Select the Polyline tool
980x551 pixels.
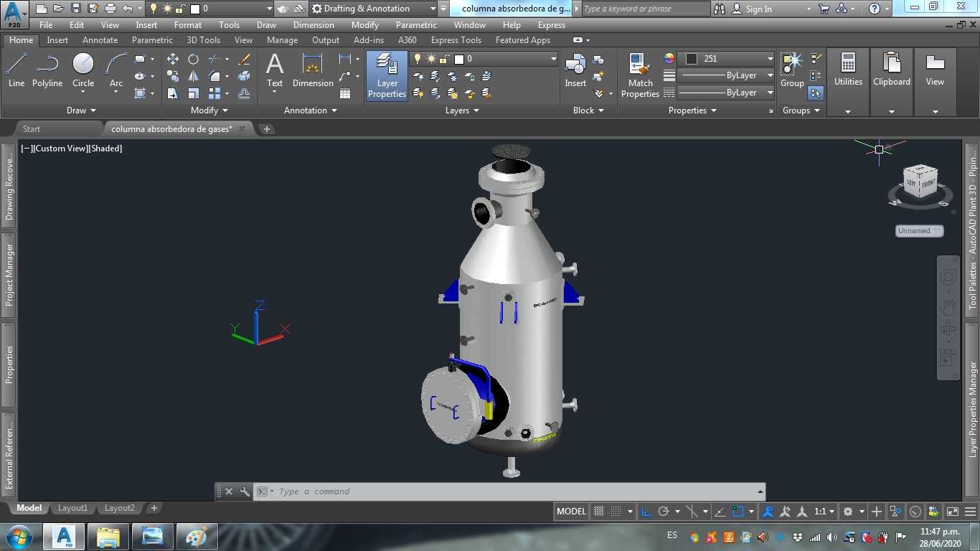click(x=47, y=70)
